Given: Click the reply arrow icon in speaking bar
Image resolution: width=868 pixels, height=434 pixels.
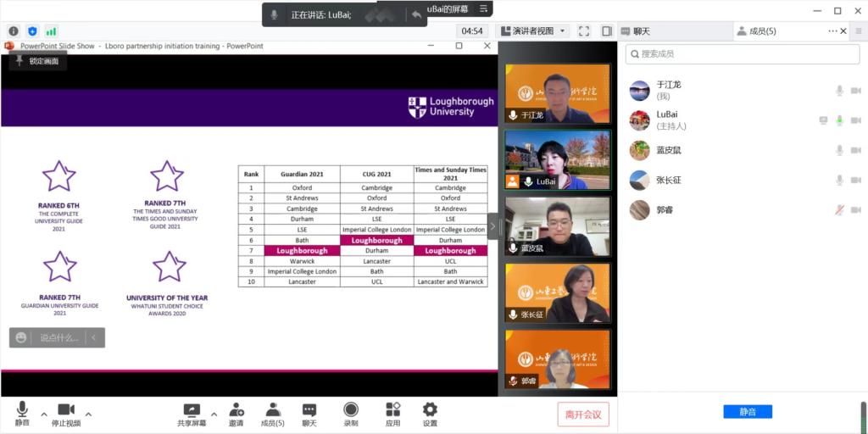Looking at the screenshot, I should [416, 15].
